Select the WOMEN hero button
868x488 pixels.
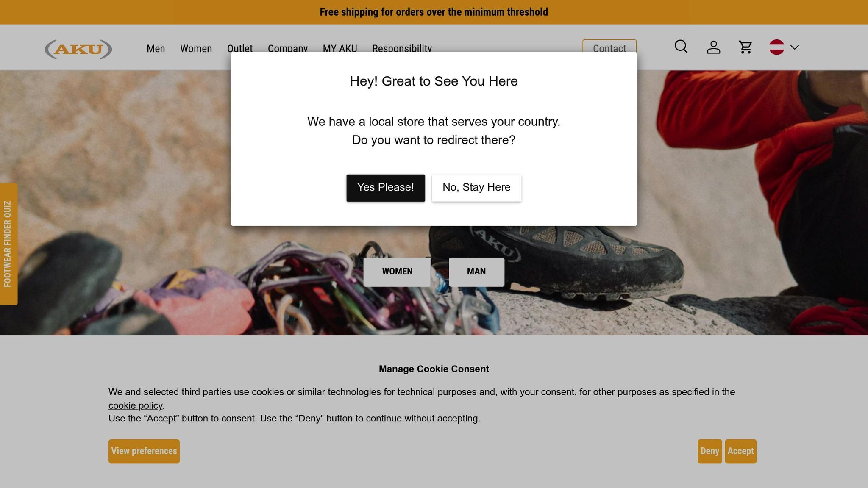(x=397, y=272)
